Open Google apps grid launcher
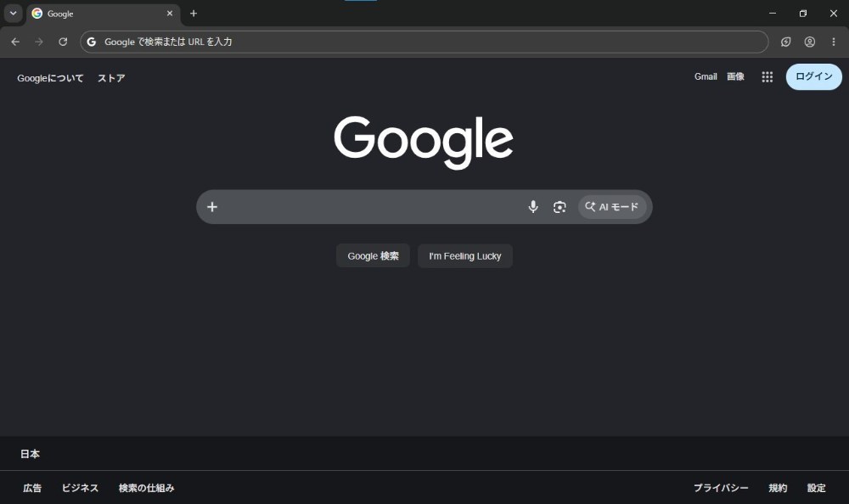This screenshot has width=849, height=504. 767,77
